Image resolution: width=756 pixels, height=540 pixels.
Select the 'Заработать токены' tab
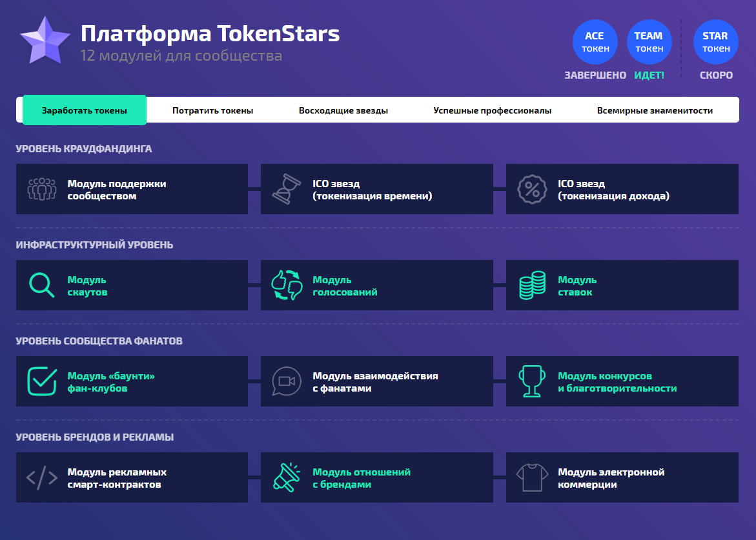tap(85, 110)
